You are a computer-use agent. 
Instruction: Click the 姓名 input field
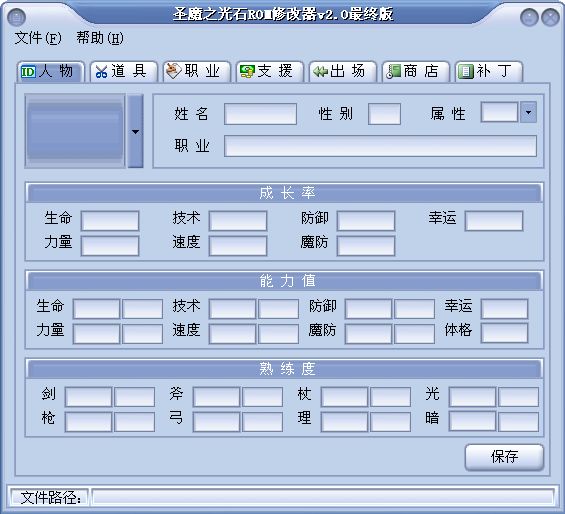point(261,114)
